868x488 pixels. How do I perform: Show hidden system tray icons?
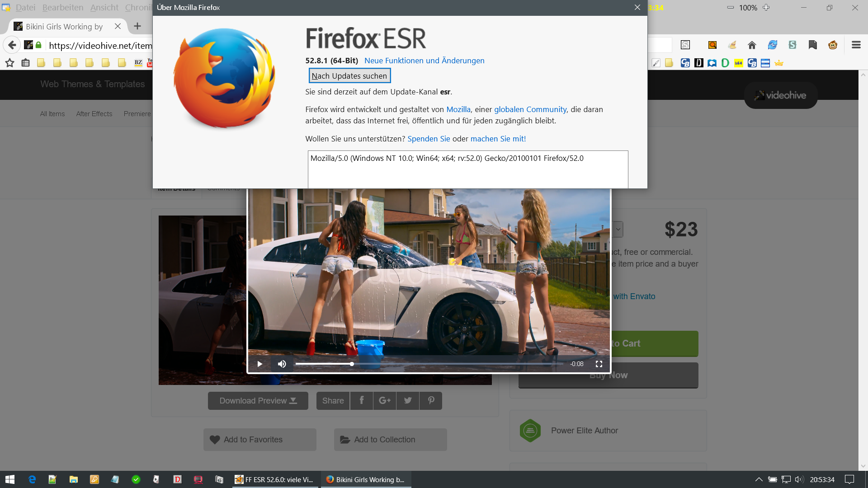[x=759, y=479]
